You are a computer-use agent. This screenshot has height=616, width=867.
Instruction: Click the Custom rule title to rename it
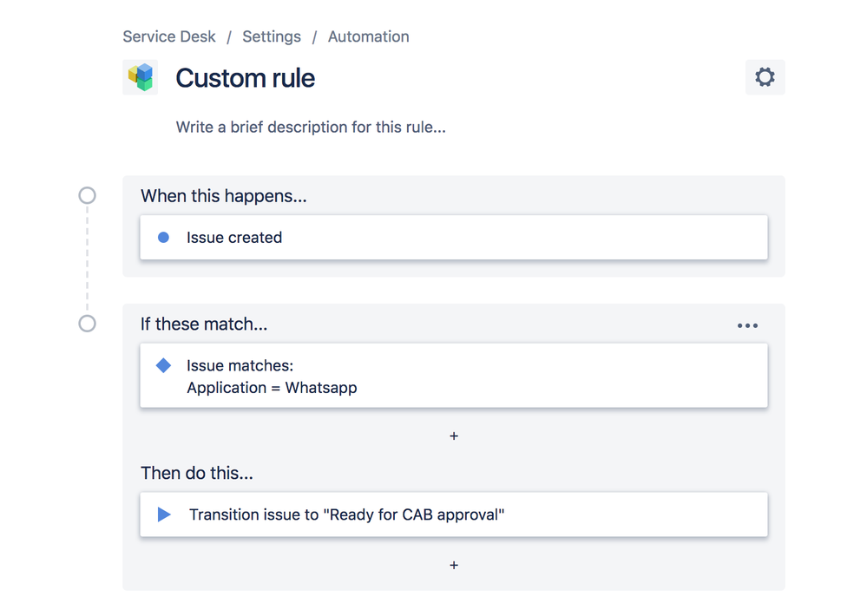[x=245, y=78]
